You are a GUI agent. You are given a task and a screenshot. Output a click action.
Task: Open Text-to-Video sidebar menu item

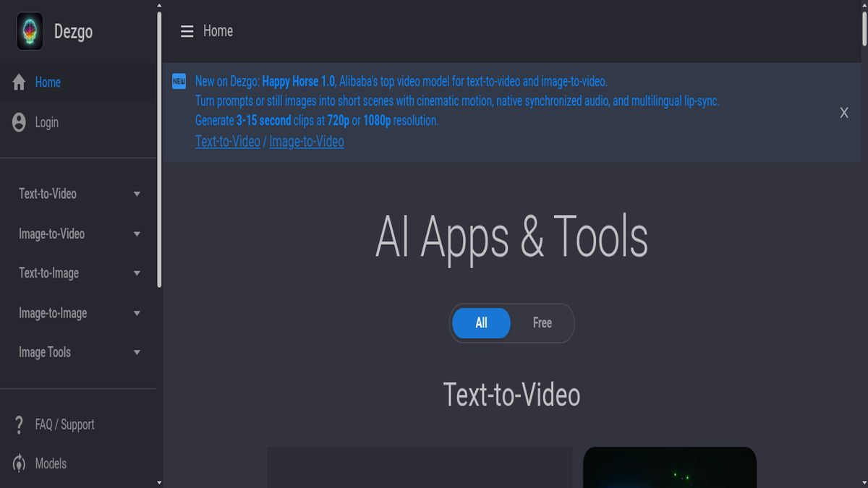pos(78,194)
